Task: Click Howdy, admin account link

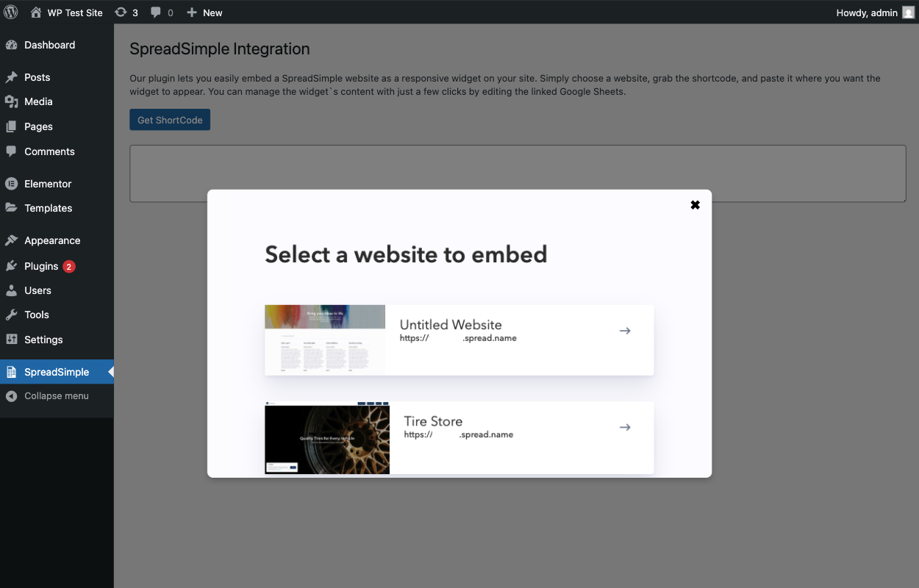Action: tap(867, 12)
